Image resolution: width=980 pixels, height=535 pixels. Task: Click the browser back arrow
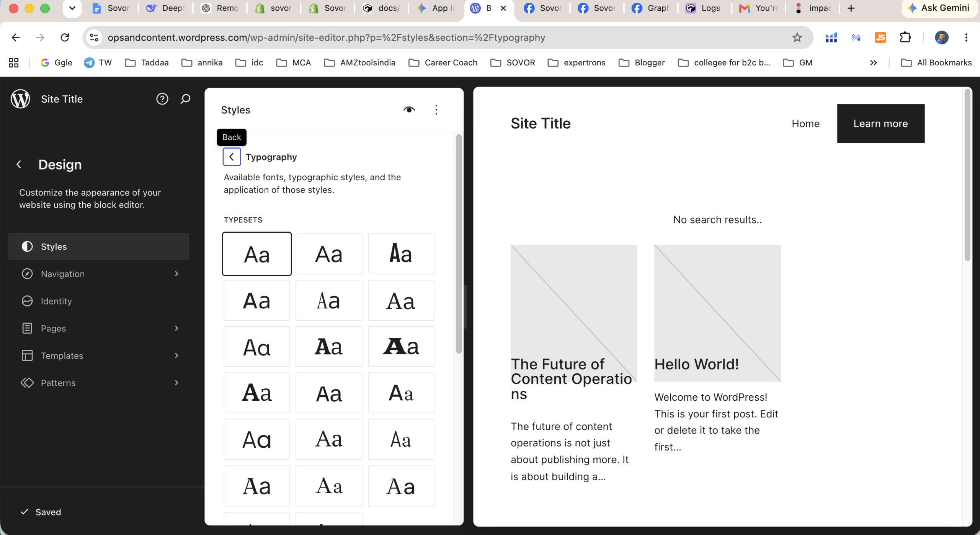[x=16, y=38]
